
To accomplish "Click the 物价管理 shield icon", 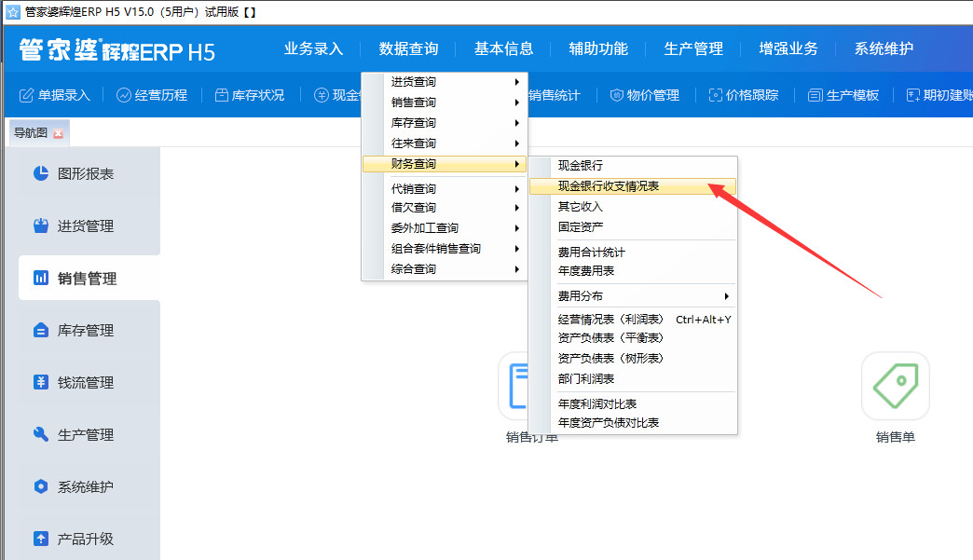I will tap(616, 95).
